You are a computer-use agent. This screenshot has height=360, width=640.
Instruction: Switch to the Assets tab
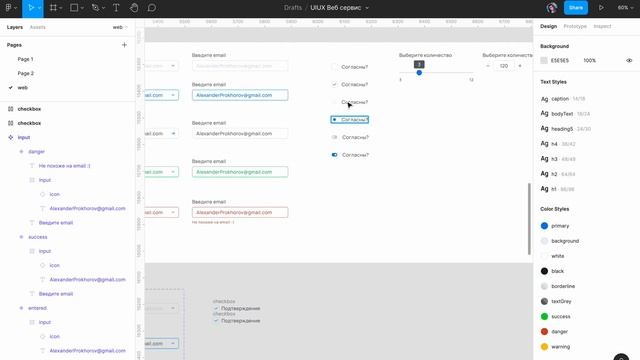click(x=38, y=27)
